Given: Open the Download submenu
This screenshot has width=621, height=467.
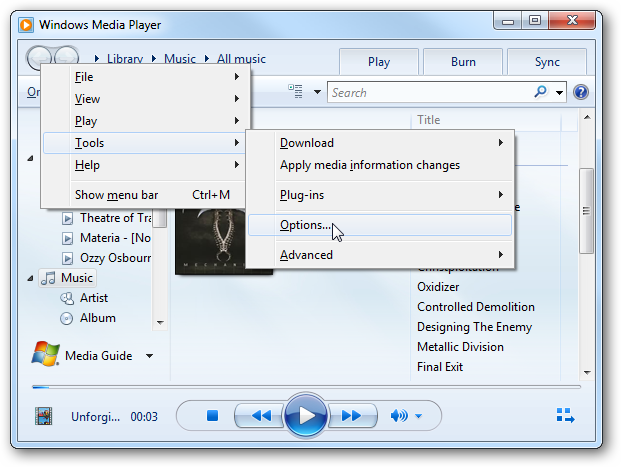Looking at the screenshot, I should [x=380, y=143].
